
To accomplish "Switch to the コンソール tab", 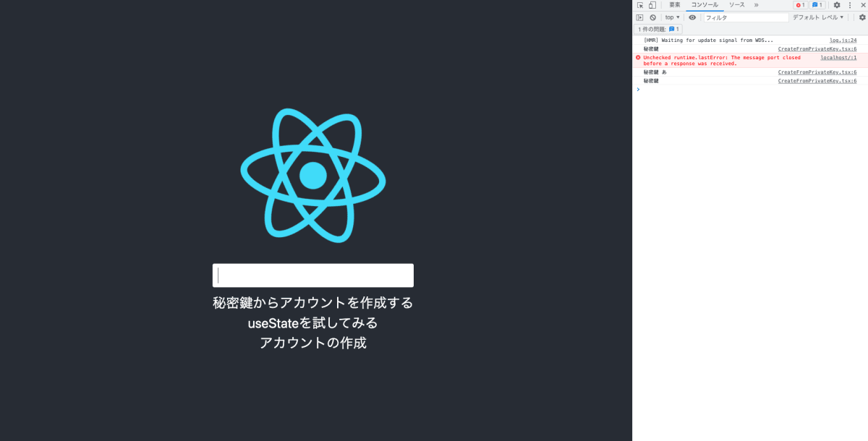I will pos(705,5).
